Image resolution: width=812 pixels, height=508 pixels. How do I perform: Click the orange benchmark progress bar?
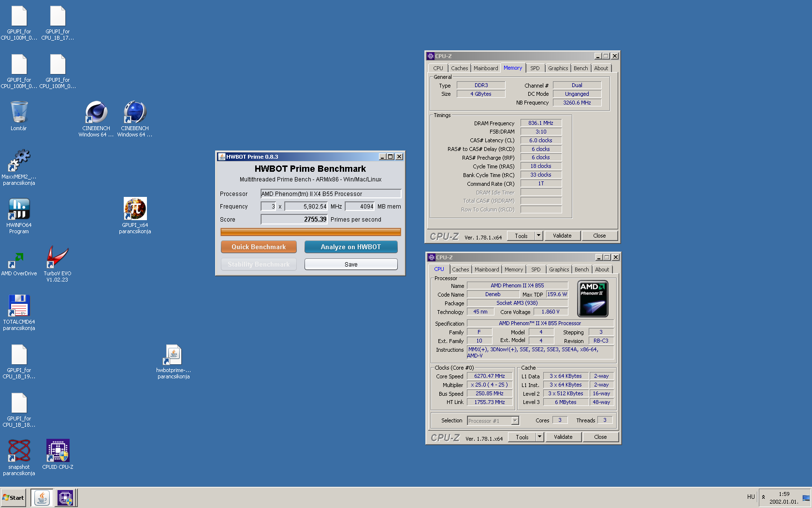coord(310,232)
